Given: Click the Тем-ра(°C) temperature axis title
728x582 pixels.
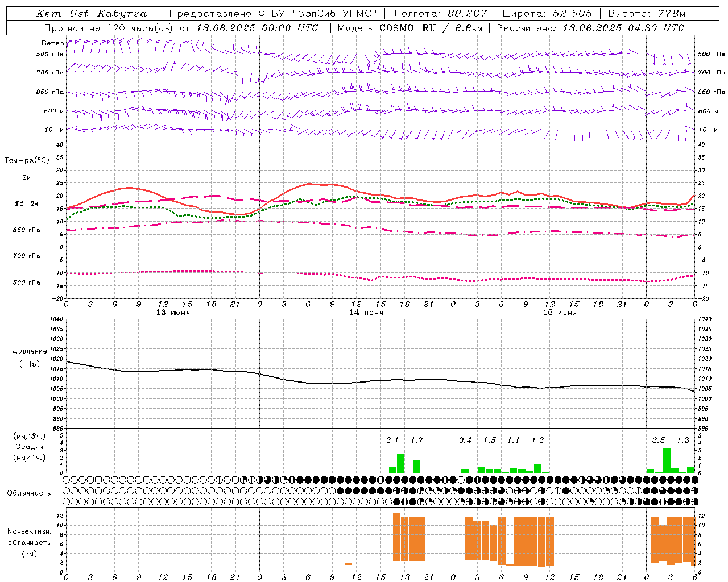Looking at the screenshot, I should (27, 161).
